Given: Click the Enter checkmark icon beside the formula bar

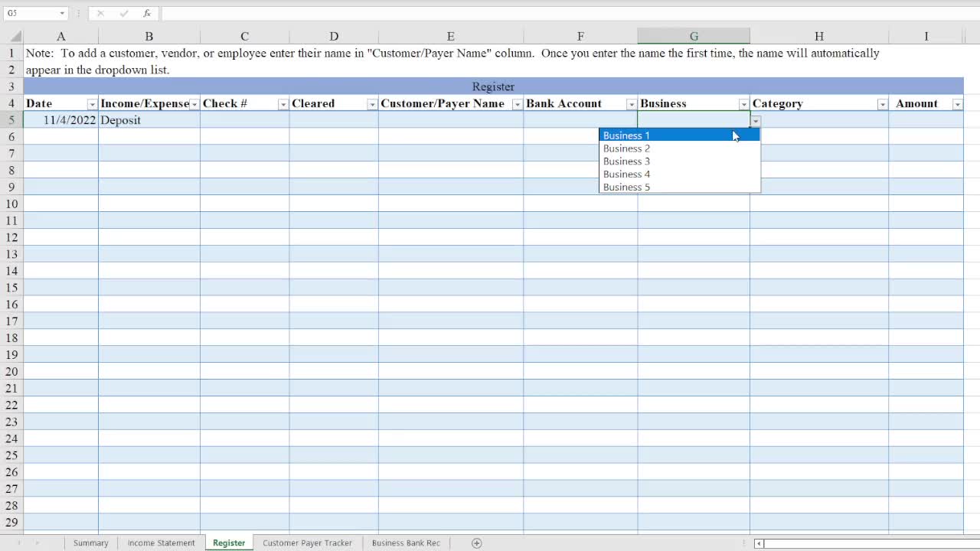Looking at the screenshot, I should 122,13.
